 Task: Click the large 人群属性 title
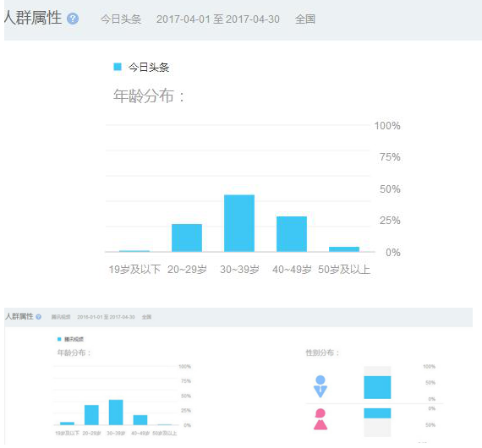point(33,17)
